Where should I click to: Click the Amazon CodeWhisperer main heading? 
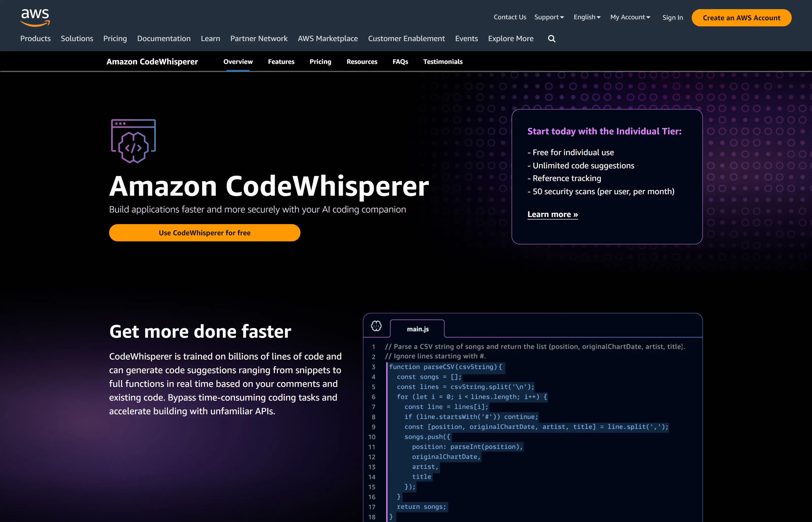(x=269, y=186)
